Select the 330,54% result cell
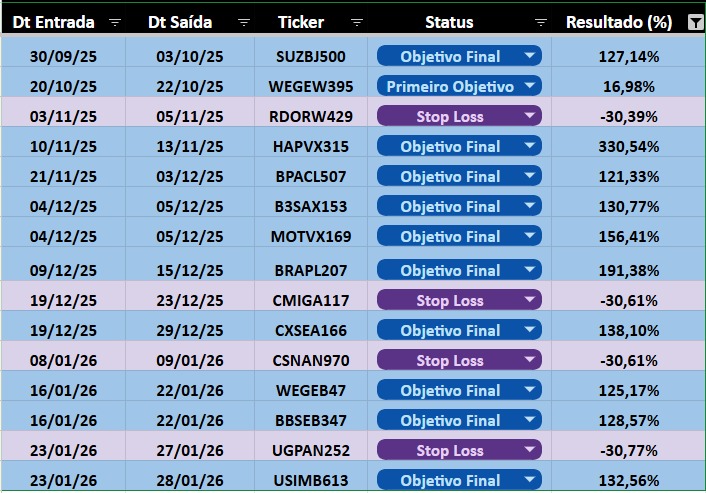 click(630, 147)
